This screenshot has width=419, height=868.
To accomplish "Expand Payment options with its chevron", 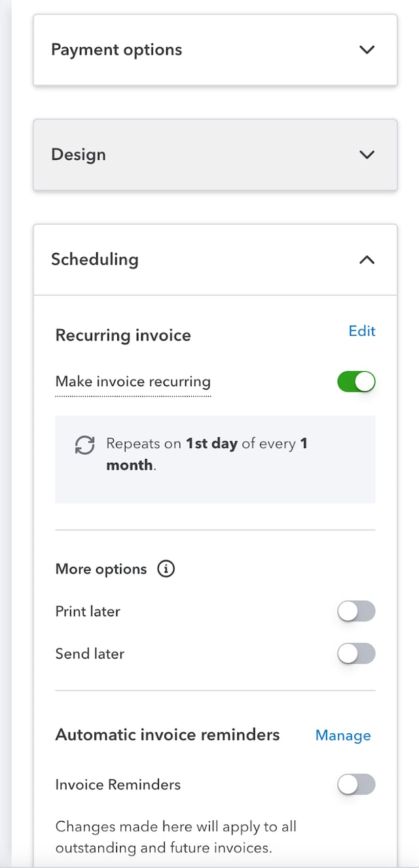I will 367,50.
